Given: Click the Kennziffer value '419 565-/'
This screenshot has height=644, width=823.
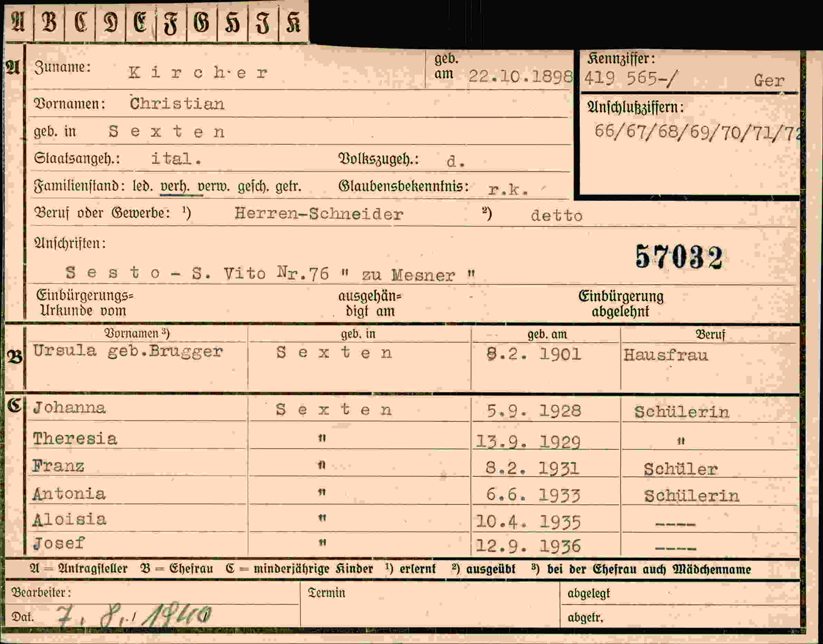Looking at the screenshot, I should 631,78.
